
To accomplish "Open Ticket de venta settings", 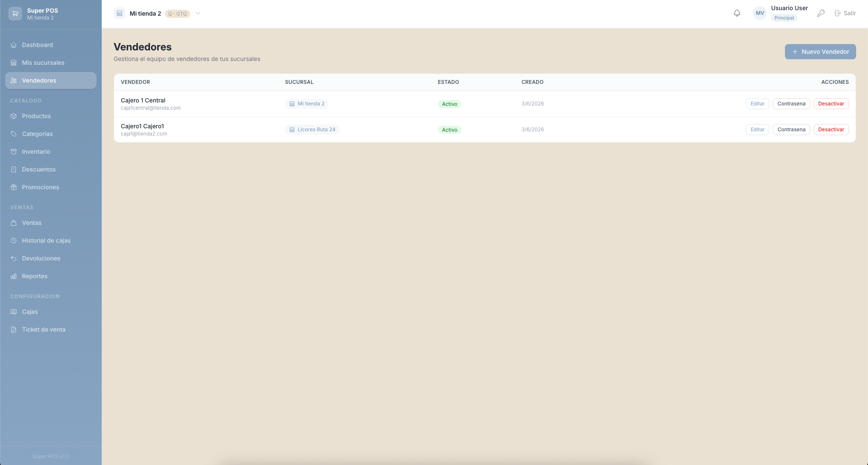I will click(x=43, y=329).
